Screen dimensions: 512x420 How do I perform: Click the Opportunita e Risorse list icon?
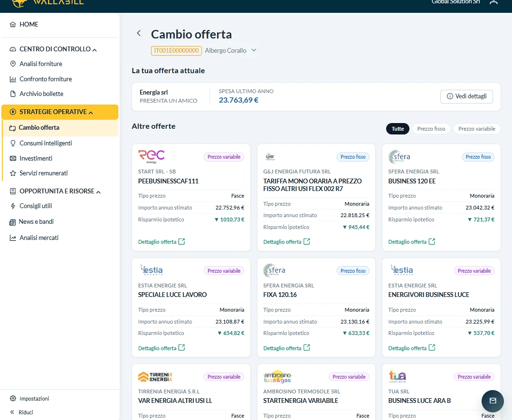click(13, 191)
